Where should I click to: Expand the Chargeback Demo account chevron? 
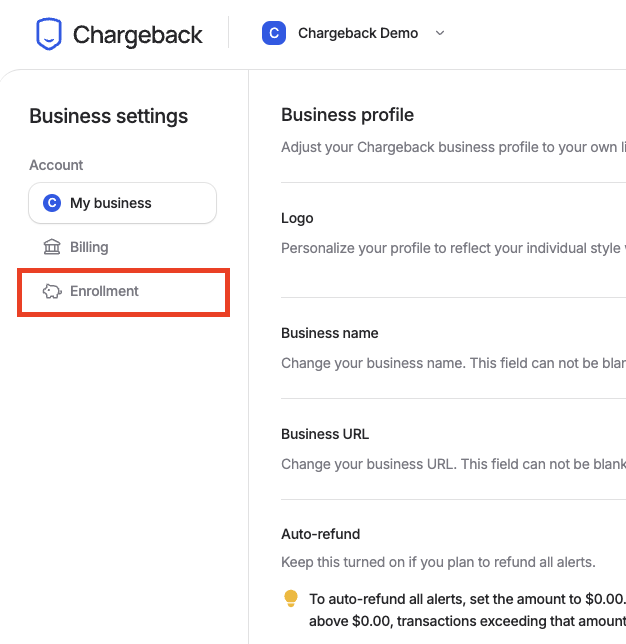coord(440,33)
